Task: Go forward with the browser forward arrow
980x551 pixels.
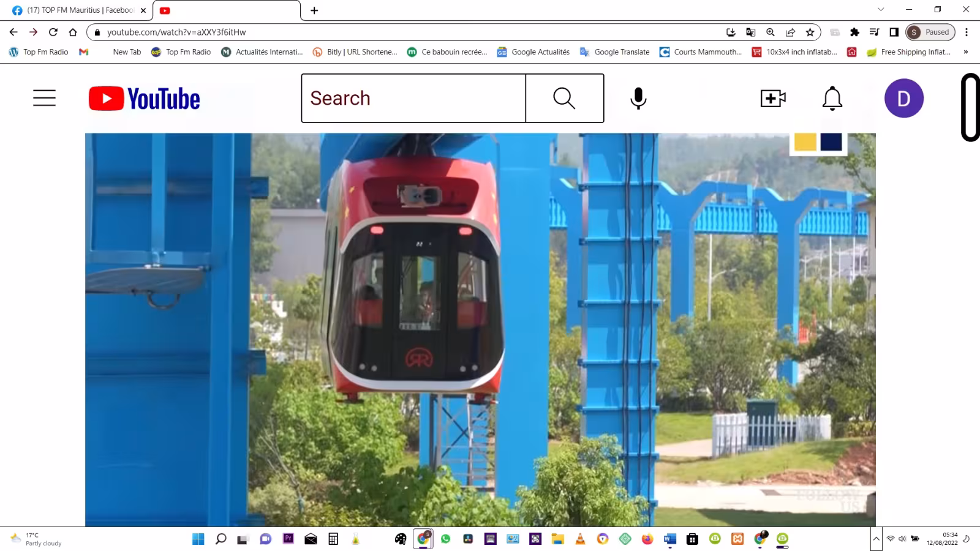Action: pyautogui.click(x=34, y=32)
